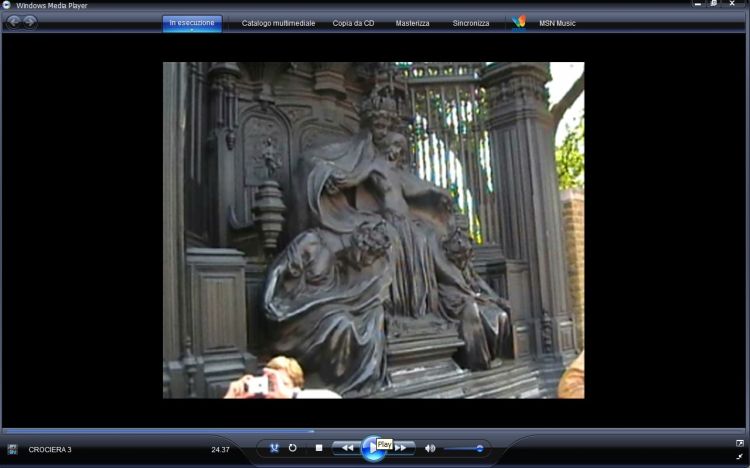Click the next/fast-forward button

[x=402, y=448]
